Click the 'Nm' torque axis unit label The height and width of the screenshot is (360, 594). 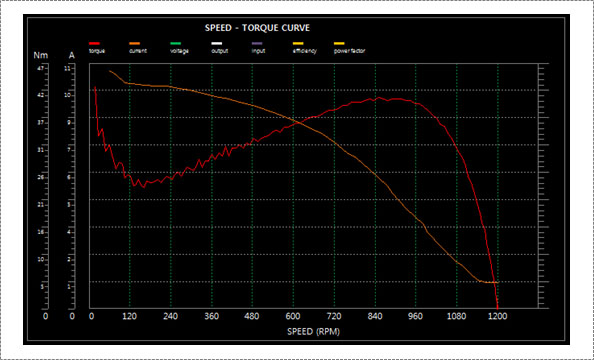coord(41,55)
